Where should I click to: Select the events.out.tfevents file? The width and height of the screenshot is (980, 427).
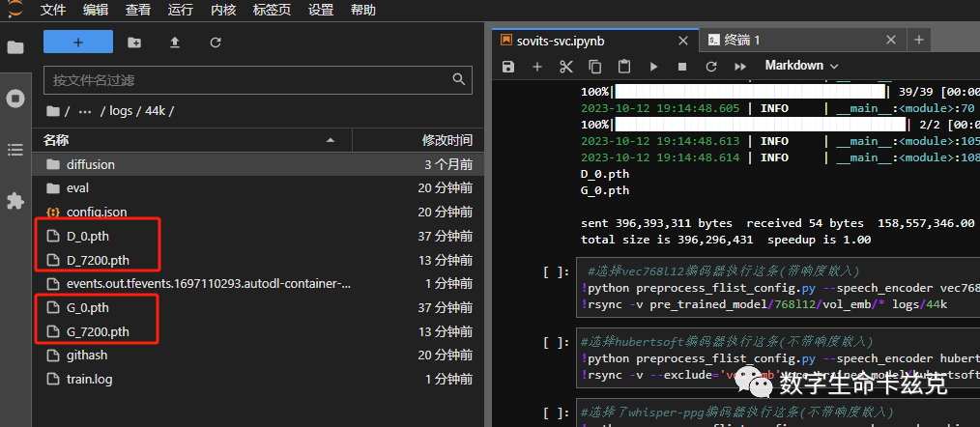pyautogui.click(x=258, y=284)
